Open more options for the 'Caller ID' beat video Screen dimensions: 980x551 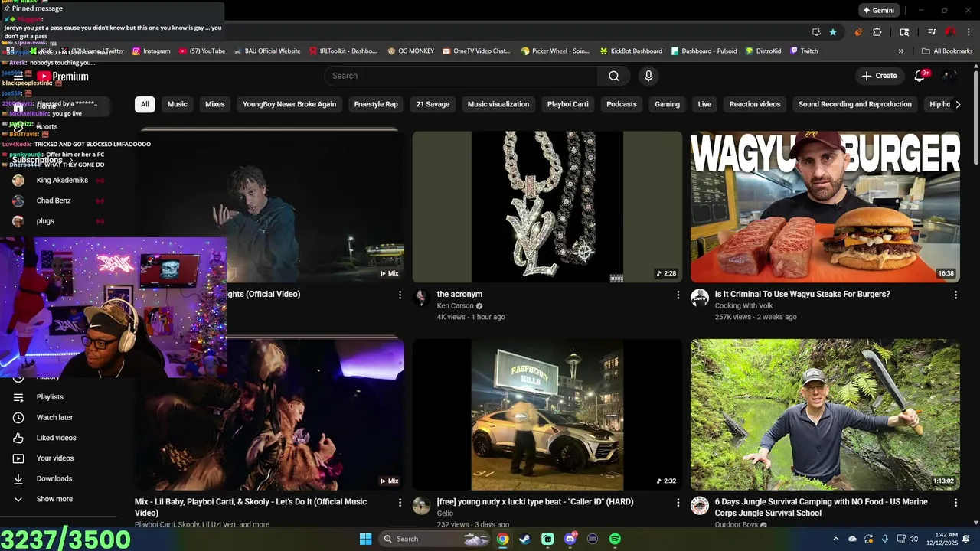point(678,503)
